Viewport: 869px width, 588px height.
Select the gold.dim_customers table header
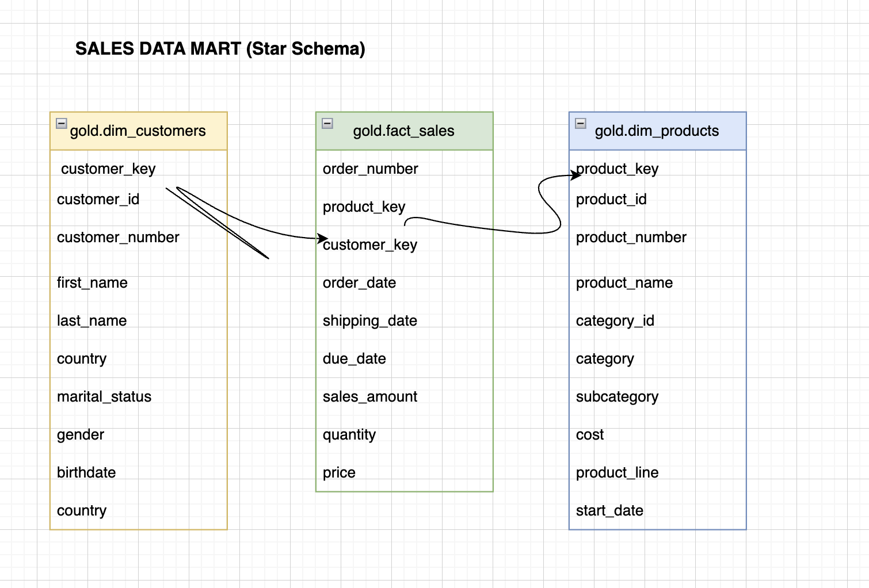[x=138, y=131]
